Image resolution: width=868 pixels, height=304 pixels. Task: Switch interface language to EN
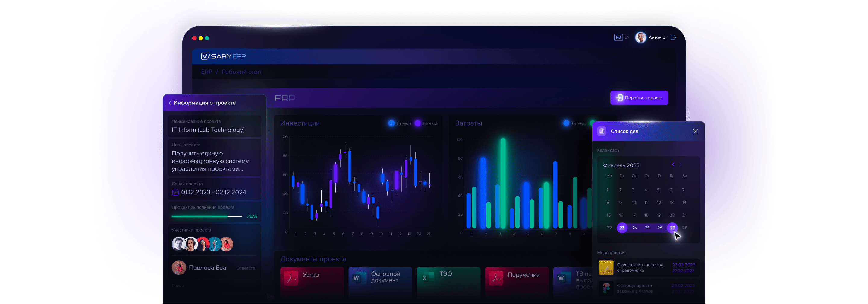(x=627, y=37)
